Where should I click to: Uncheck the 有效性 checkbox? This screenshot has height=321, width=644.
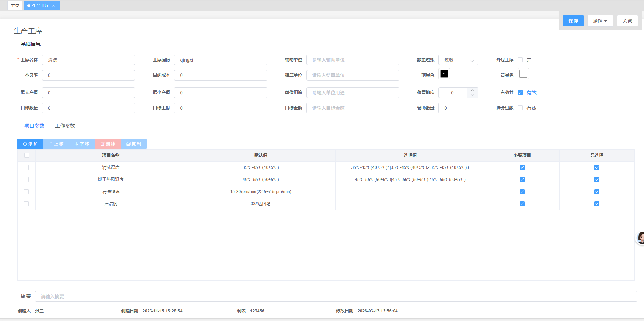[520, 93]
